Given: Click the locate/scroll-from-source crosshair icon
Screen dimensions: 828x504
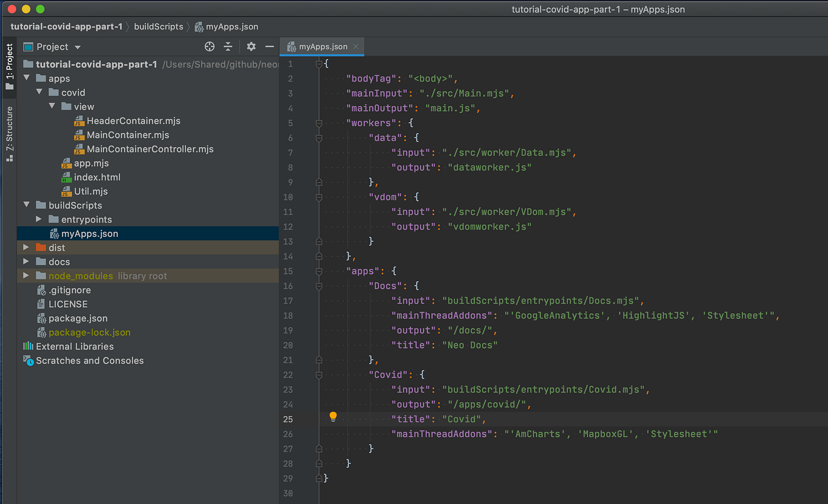Looking at the screenshot, I should point(209,47).
